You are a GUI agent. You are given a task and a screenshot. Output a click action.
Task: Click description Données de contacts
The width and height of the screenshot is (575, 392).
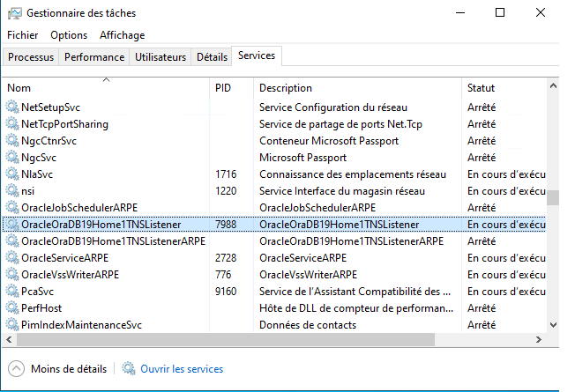point(308,325)
